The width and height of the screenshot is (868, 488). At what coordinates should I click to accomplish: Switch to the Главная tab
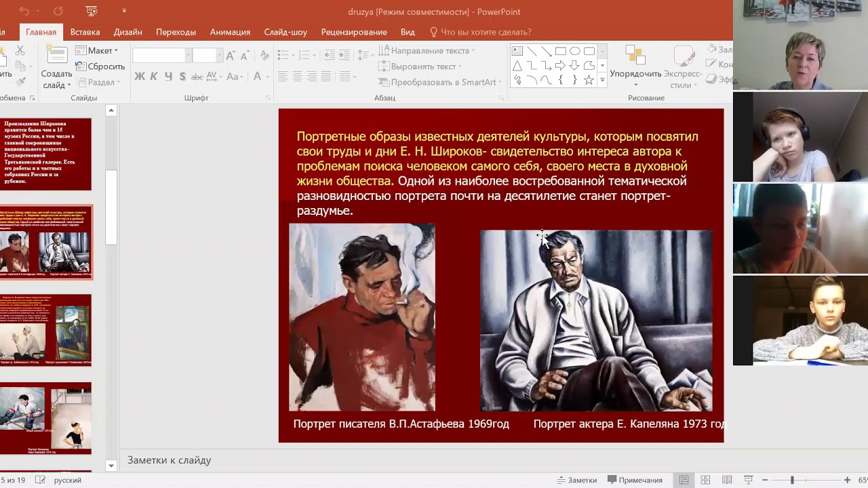[x=41, y=32]
